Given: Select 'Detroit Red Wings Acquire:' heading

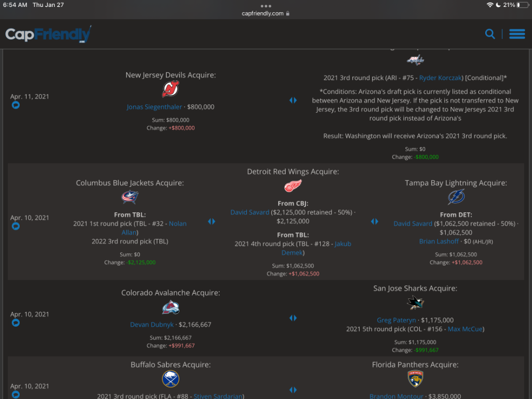Looking at the screenshot, I should click(293, 172).
